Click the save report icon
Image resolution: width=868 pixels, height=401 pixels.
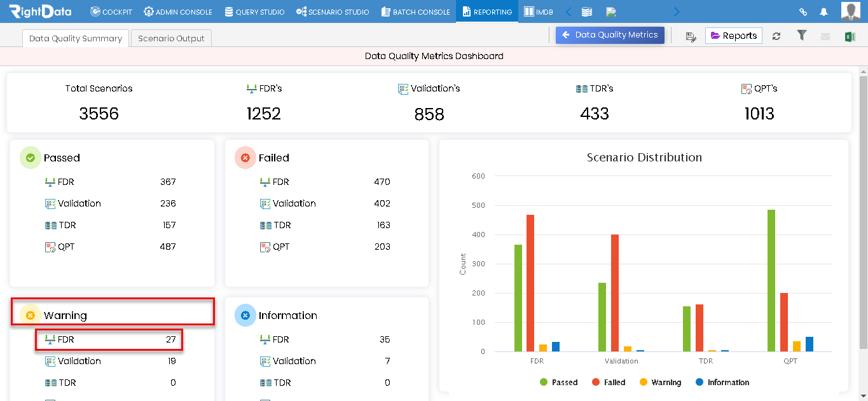pyautogui.click(x=691, y=37)
